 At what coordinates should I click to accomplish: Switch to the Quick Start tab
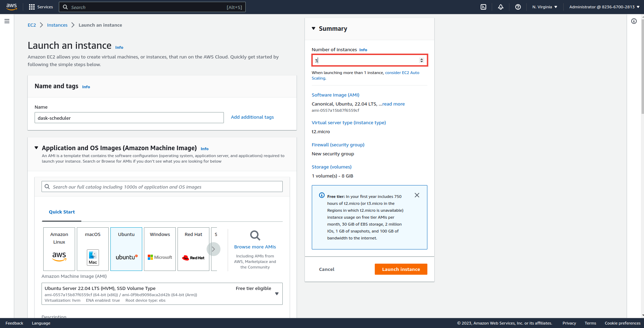[62, 212]
